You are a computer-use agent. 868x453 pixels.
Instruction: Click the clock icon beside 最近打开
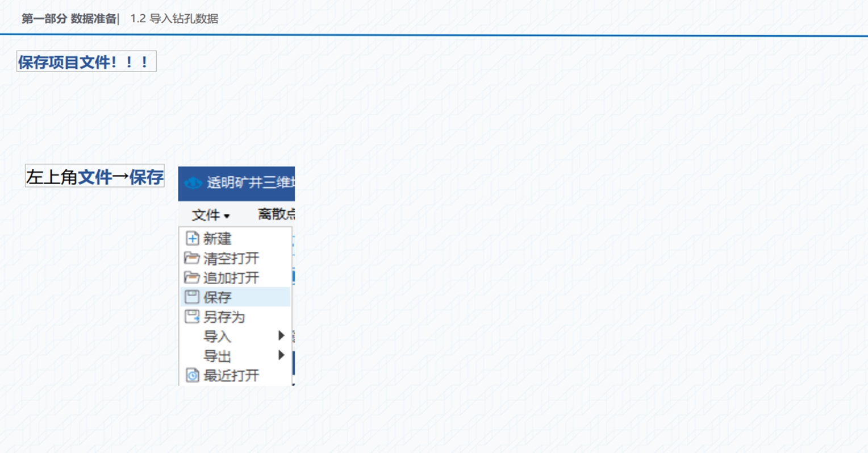pyautogui.click(x=193, y=376)
